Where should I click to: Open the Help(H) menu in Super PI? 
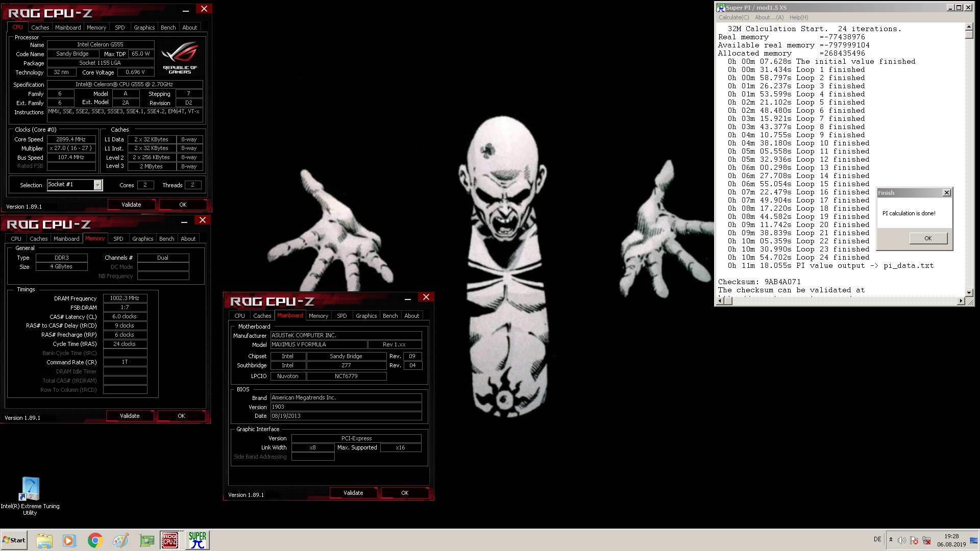(799, 17)
